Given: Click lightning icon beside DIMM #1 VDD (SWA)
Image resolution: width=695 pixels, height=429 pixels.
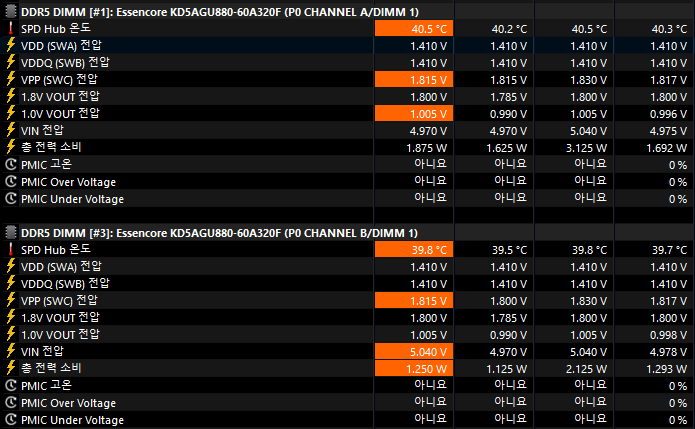Looking at the screenshot, I should (x=11, y=45).
